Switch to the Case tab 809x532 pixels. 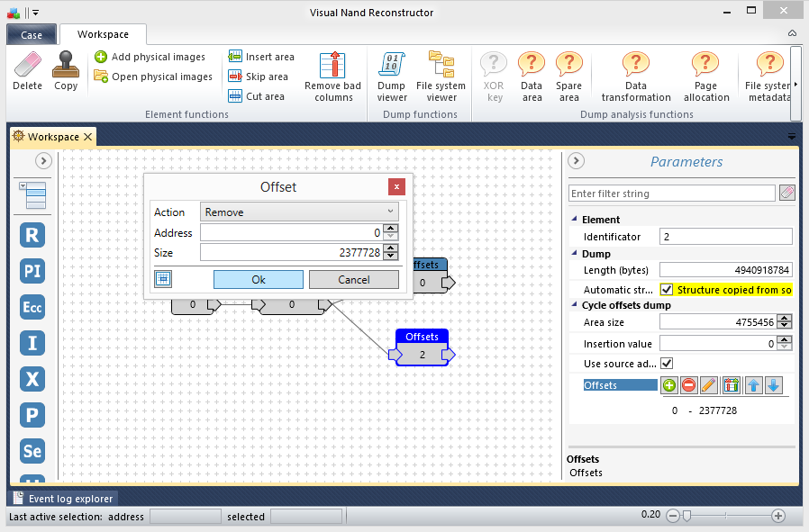(32, 34)
